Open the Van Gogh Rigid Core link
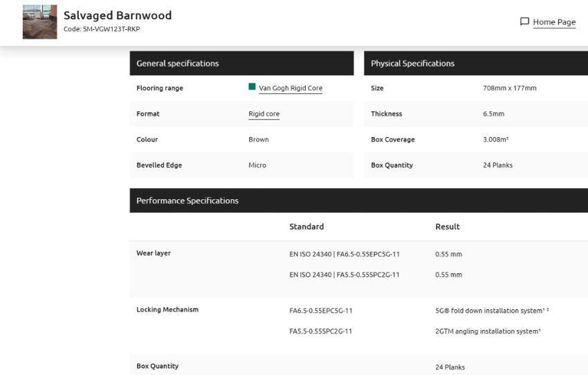The height and width of the screenshot is (375, 588). point(291,88)
